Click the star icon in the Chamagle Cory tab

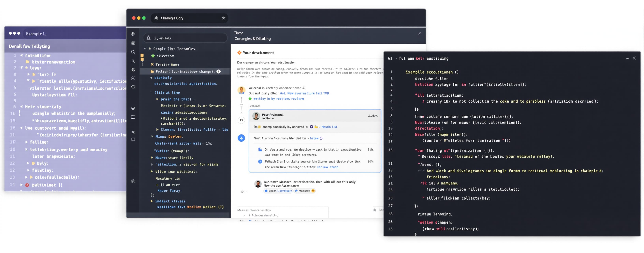[224, 18]
